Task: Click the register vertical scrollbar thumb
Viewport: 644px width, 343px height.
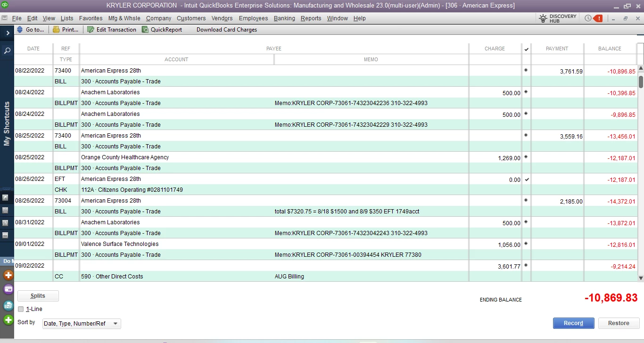Action: 641,81
